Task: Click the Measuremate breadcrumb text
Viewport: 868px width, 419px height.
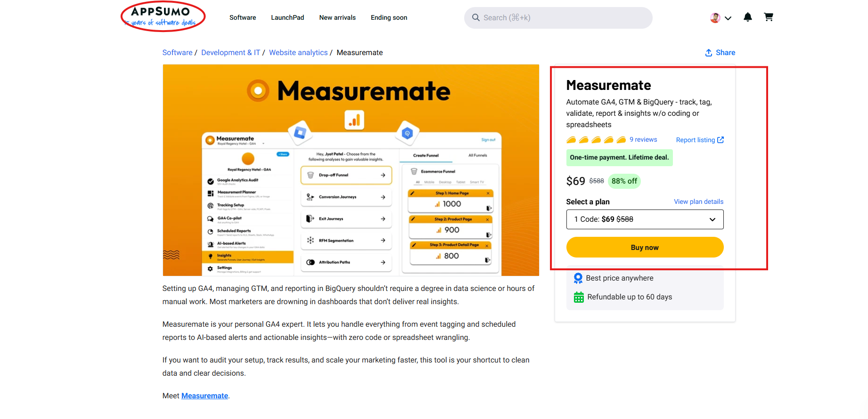Action: click(x=360, y=53)
